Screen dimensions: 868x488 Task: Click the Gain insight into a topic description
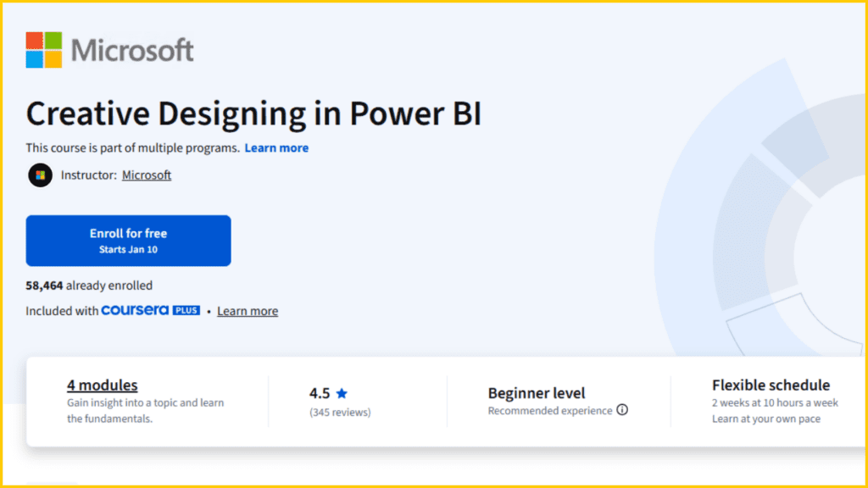coord(146,411)
